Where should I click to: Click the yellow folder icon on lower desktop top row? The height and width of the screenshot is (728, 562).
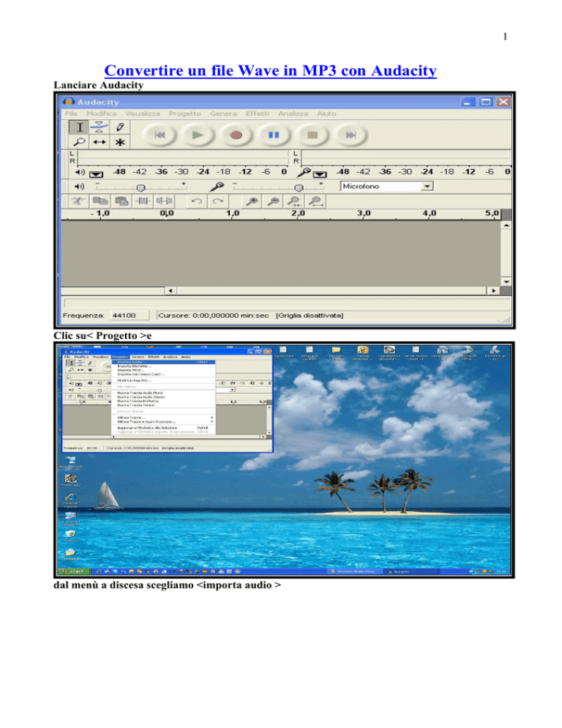(x=336, y=350)
